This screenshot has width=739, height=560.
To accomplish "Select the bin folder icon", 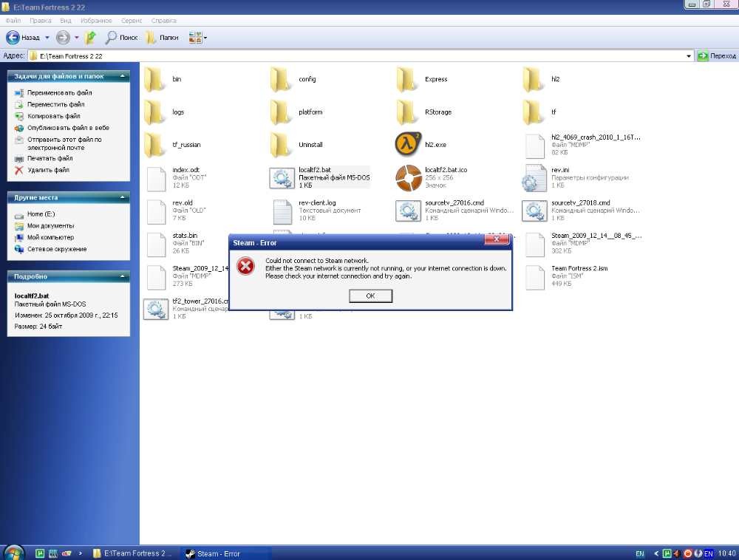I will 154,79.
